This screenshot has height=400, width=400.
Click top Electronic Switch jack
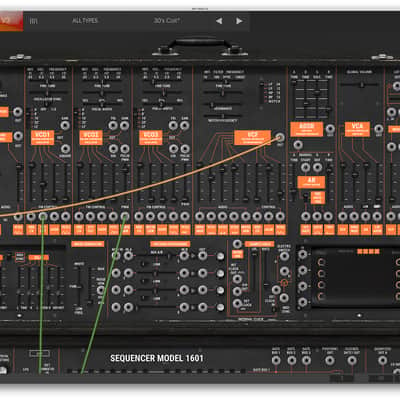284,256
